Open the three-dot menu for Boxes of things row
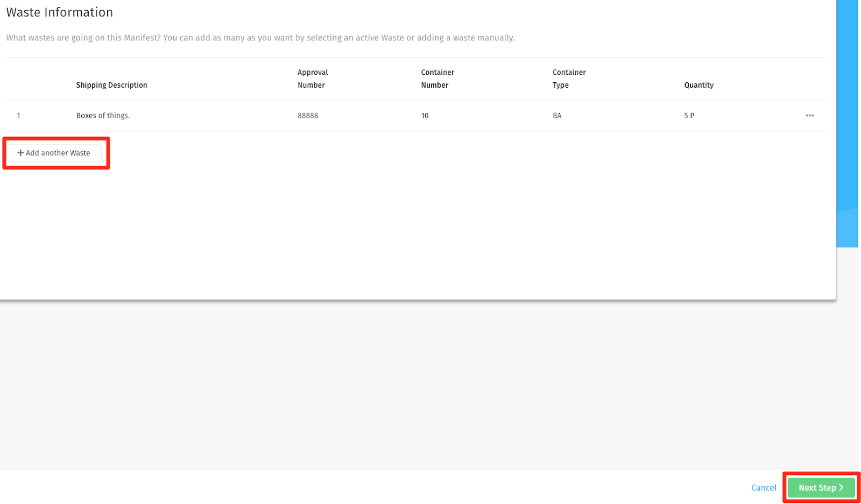861x504 pixels. point(809,116)
